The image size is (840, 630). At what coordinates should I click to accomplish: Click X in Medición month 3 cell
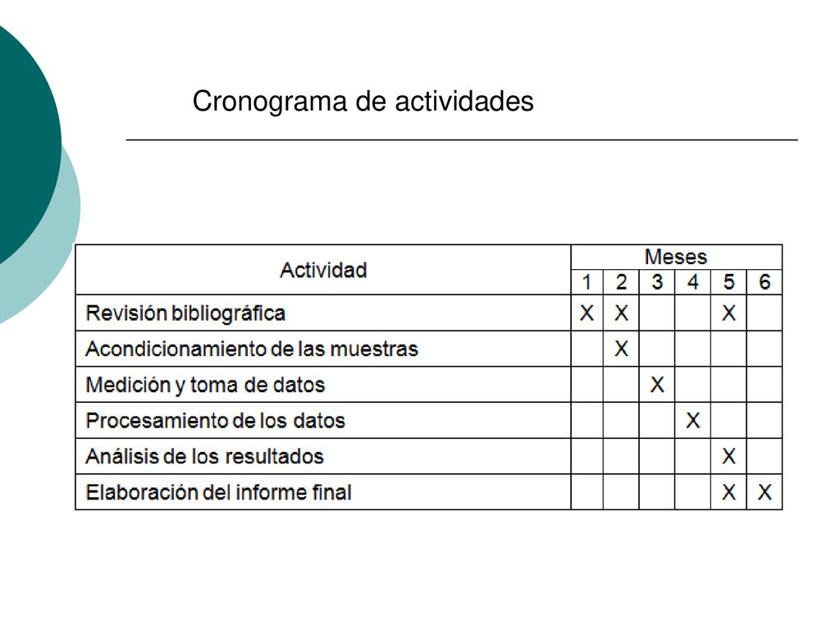point(657,385)
